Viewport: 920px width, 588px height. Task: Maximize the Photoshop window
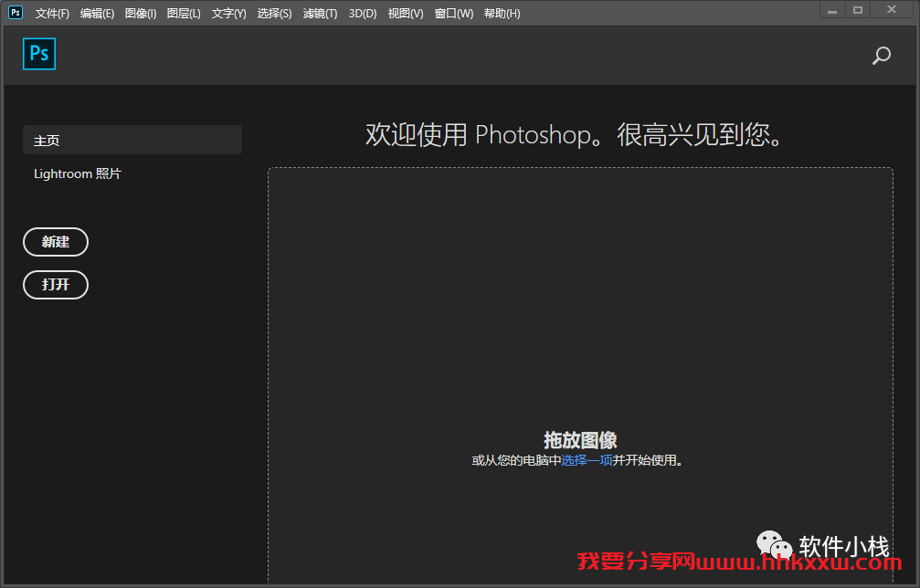858,10
